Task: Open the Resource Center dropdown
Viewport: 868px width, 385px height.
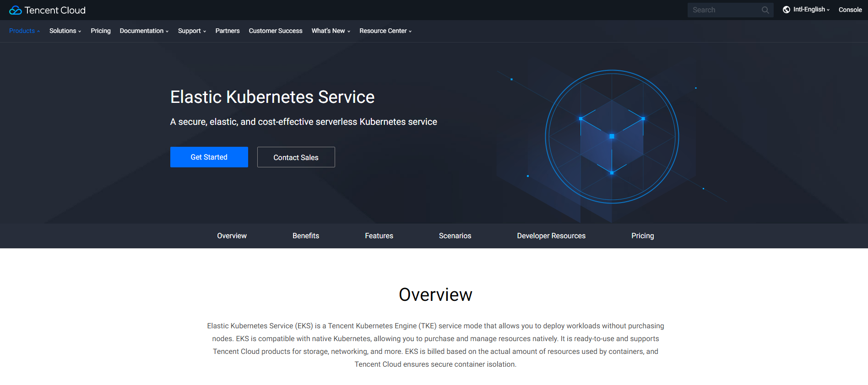Action: 385,31
